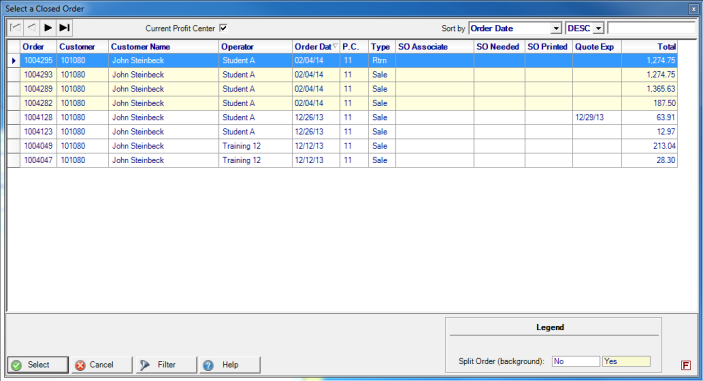The image size is (703, 381).
Task: Open the Help button
Action: (230, 365)
